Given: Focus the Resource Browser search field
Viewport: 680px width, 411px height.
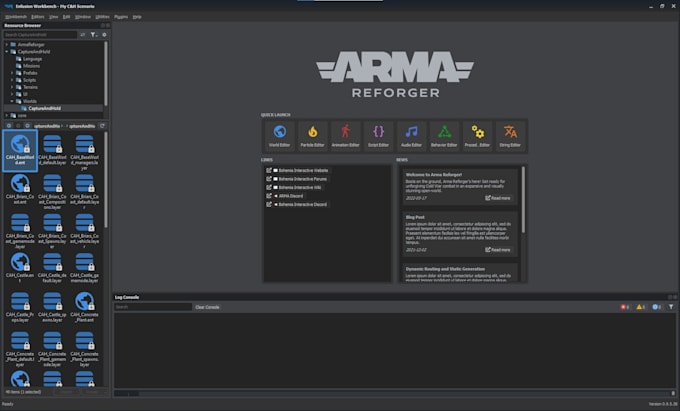Looking at the screenshot, I should (40, 35).
